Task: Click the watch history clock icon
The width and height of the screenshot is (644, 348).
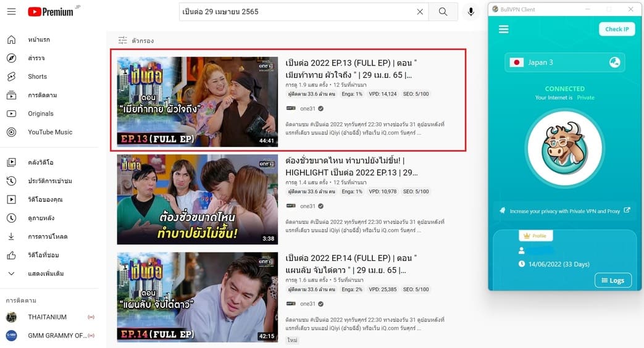Action: point(12,181)
